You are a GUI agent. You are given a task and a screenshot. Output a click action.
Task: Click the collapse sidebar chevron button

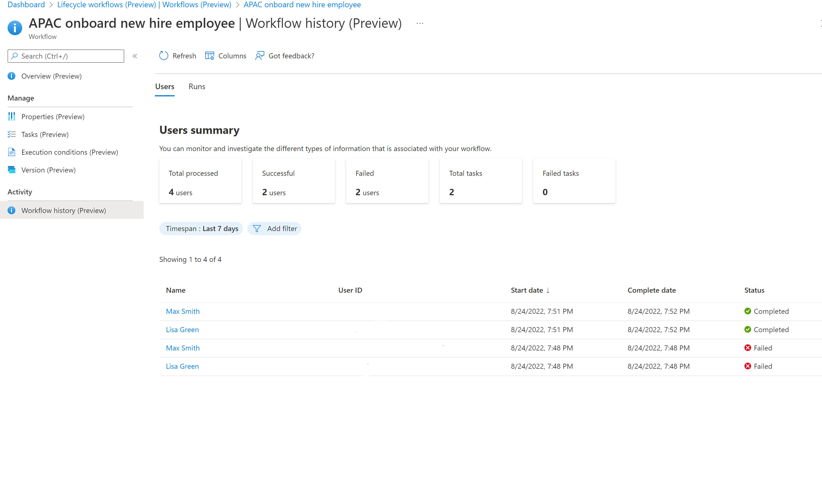tap(135, 56)
